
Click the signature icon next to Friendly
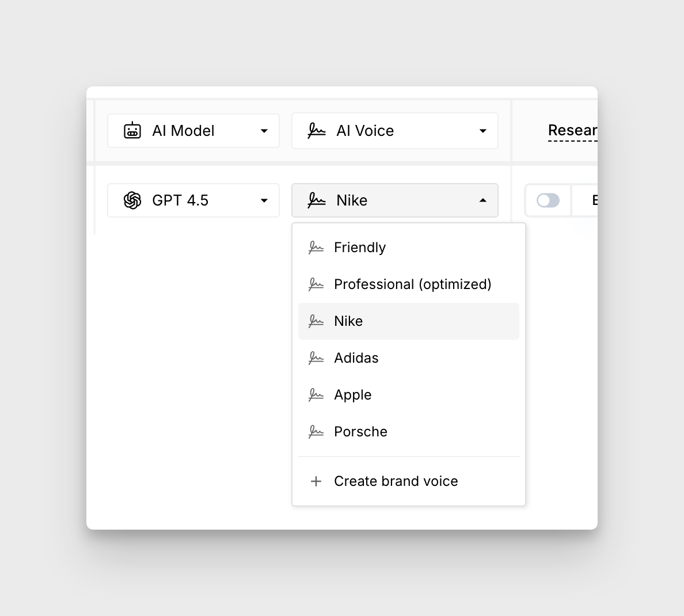(x=316, y=248)
